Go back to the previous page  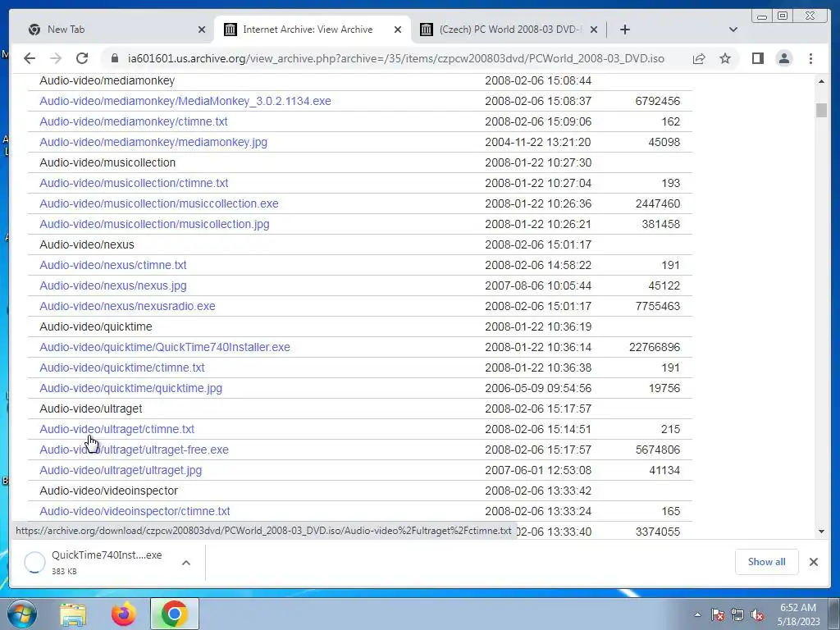pyautogui.click(x=30, y=58)
